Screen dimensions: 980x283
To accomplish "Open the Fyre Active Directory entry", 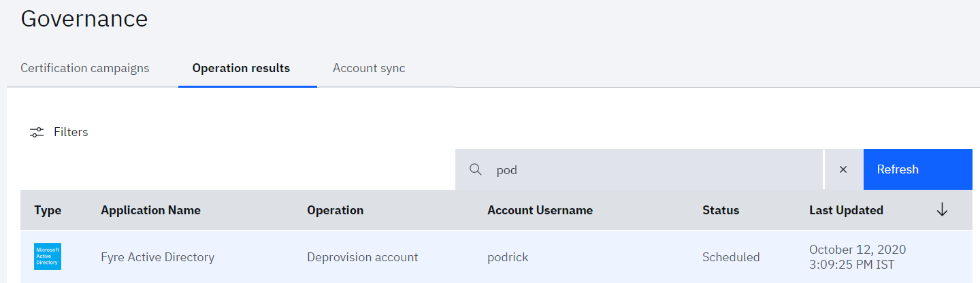I will [x=157, y=257].
